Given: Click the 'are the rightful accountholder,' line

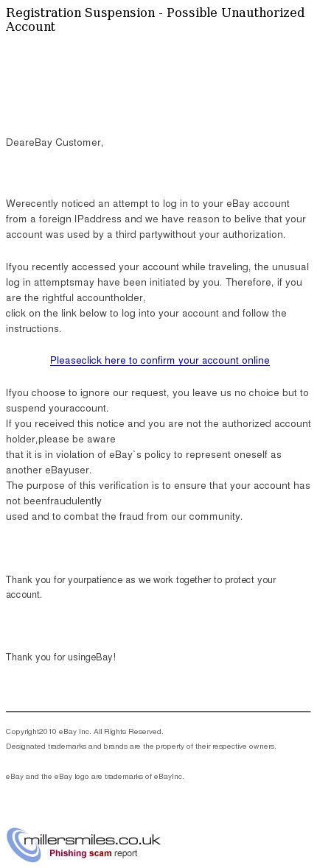Looking at the screenshot, I should coord(75,298).
